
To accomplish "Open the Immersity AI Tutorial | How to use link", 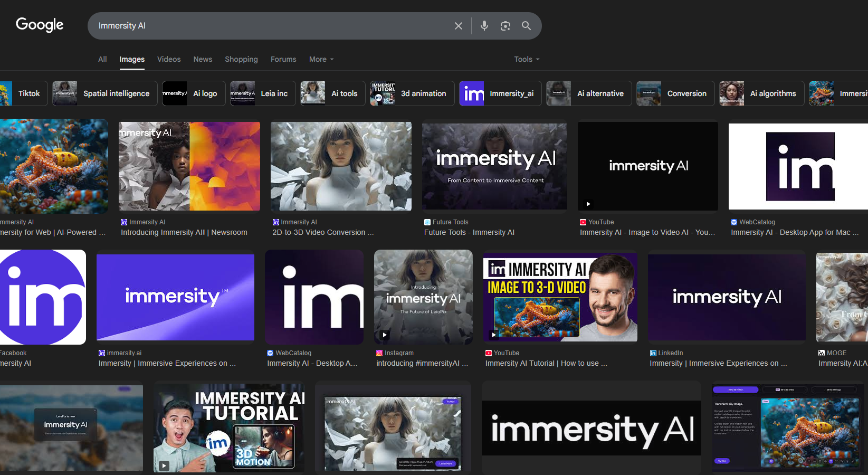I will 546,363.
